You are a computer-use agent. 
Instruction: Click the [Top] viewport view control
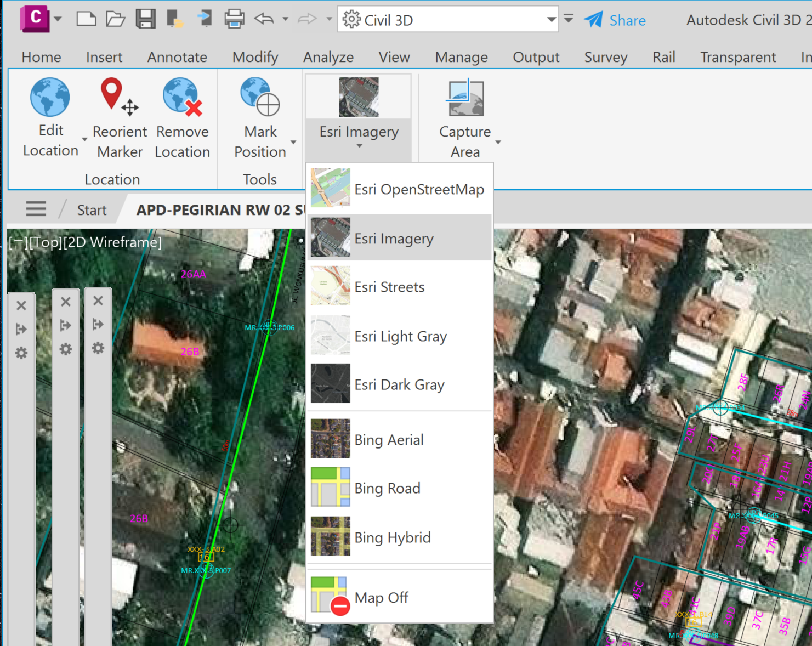46,242
